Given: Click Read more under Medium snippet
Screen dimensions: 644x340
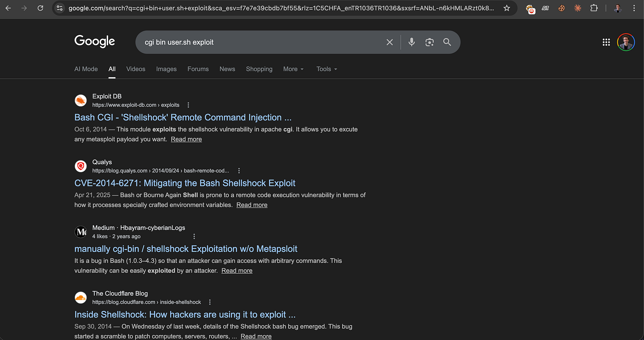Looking at the screenshot, I should 237,271.
